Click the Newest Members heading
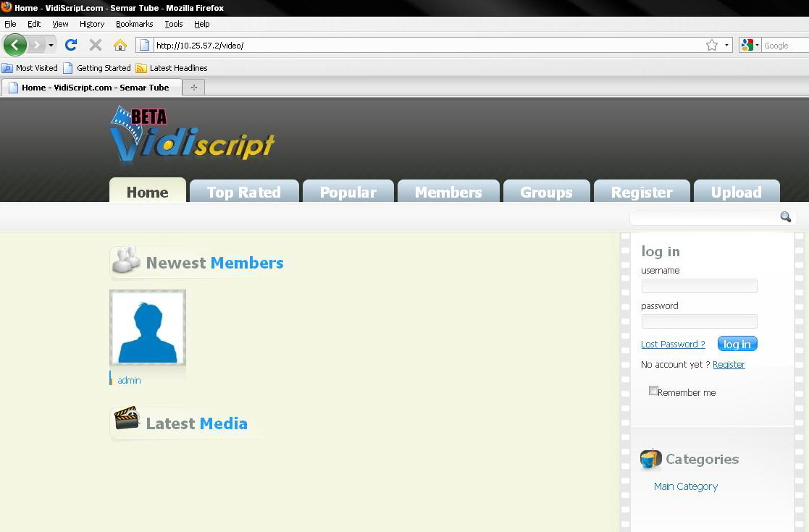Image resolution: width=809 pixels, height=532 pixels. 214,263
